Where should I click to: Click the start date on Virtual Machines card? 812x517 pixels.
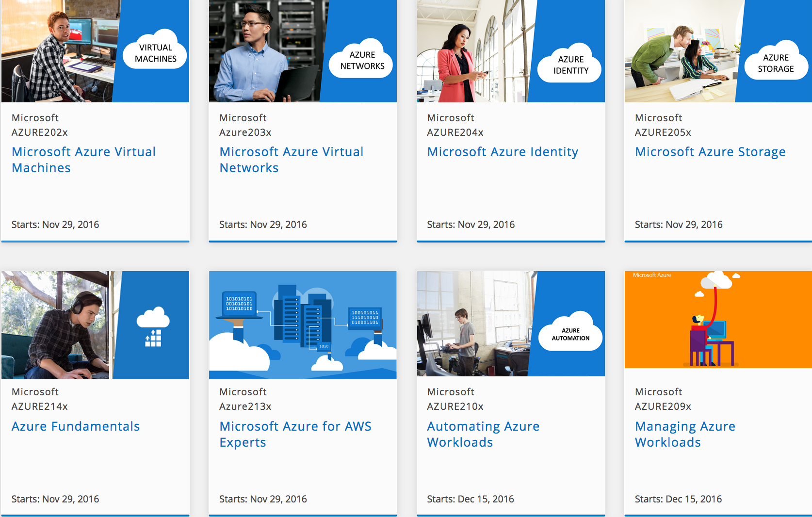(55, 225)
